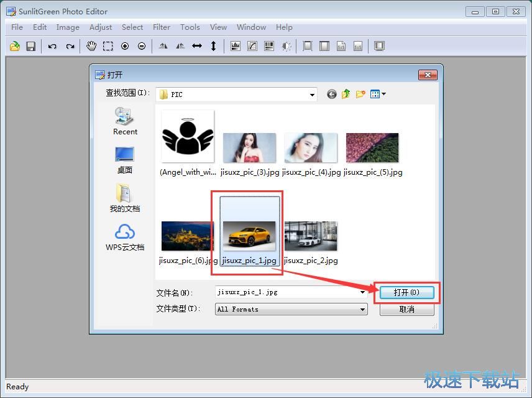The image size is (532, 398).
Task: Open the WPS云文档 sidebar location
Action: pos(125,237)
